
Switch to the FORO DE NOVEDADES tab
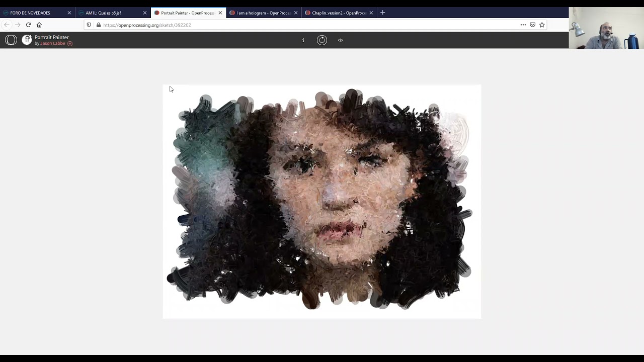[38, 13]
